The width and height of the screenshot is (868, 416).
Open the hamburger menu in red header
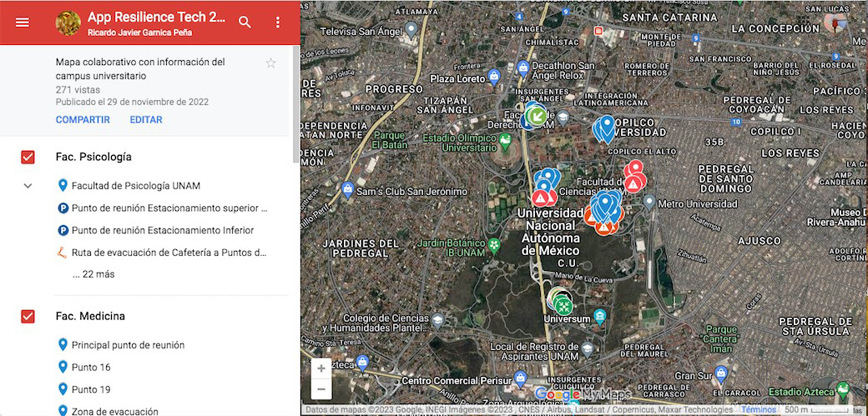tap(22, 23)
